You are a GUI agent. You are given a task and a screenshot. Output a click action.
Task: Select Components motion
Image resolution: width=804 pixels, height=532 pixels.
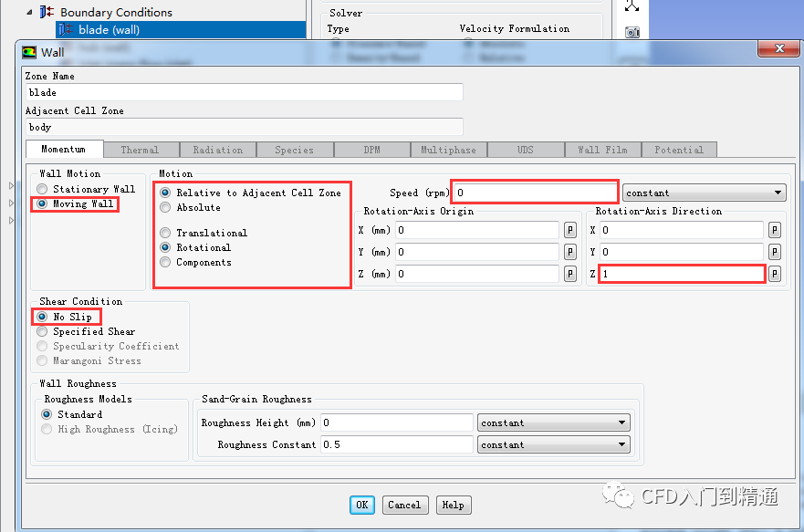(x=165, y=263)
